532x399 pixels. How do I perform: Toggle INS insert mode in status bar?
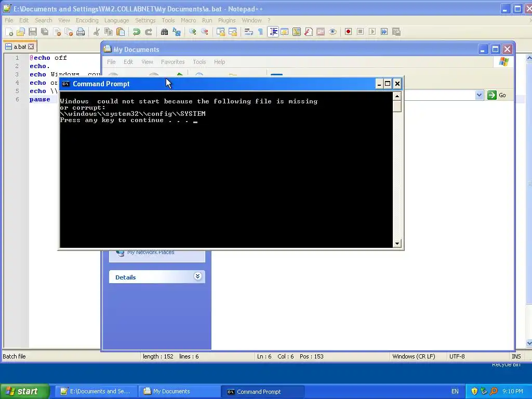[x=516, y=356]
